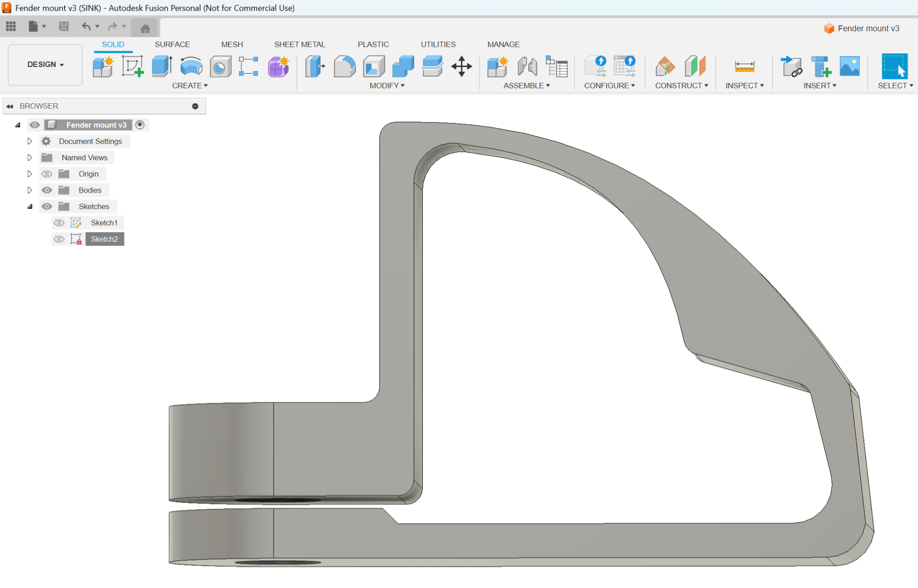Open the SHEET METAL tab
918x588 pixels.
point(299,44)
